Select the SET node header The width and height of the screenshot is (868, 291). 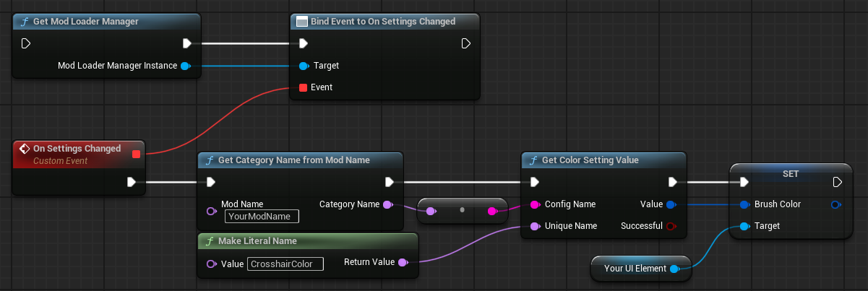790,174
